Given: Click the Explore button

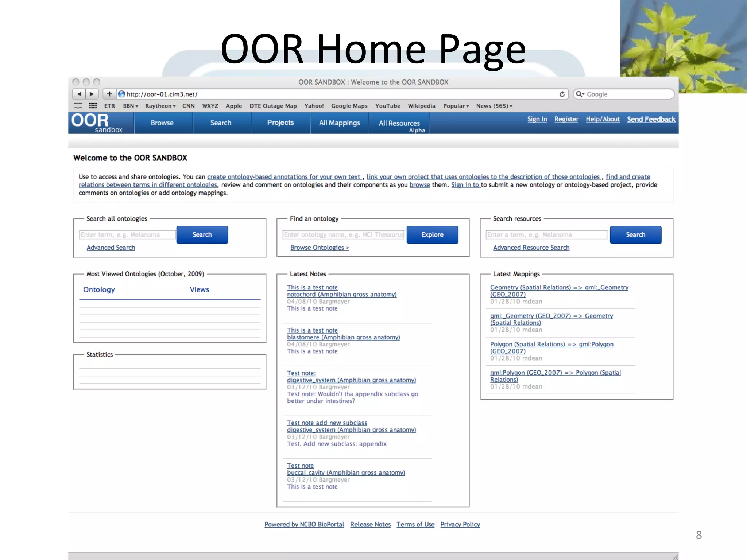Looking at the screenshot, I should 433,235.
